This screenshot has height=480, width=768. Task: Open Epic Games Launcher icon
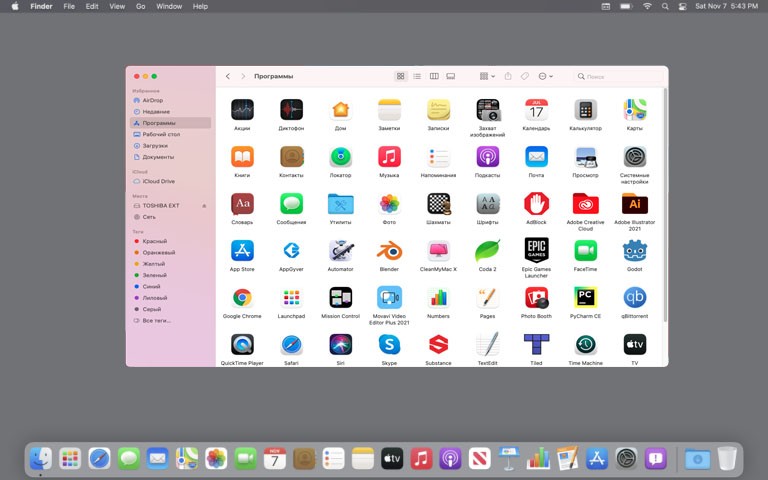click(x=536, y=250)
